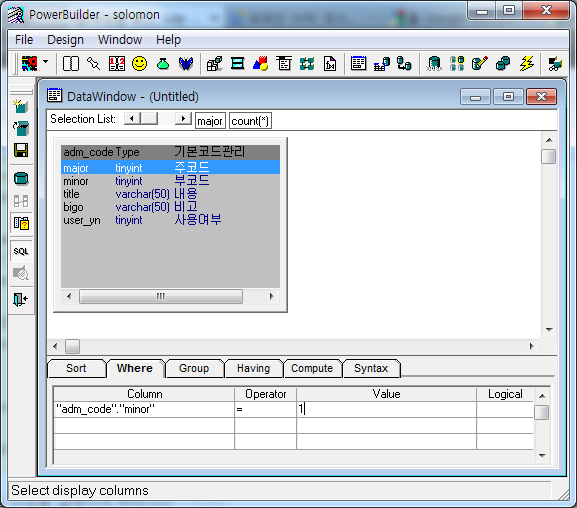Click the Operator cell with equals sign
The image size is (577, 508).
[265, 409]
